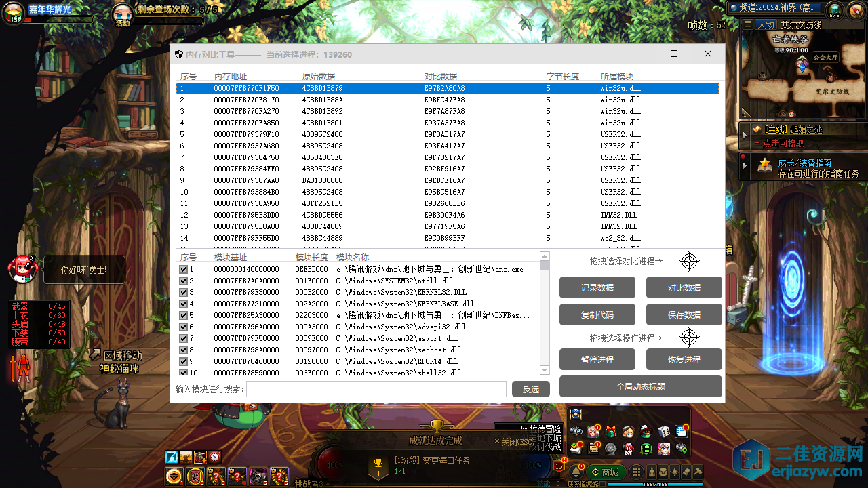Select memory row 12 IMM32.DLL entry
This screenshot has width=868, height=488.
pyautogui.click(x=448, y=215)
